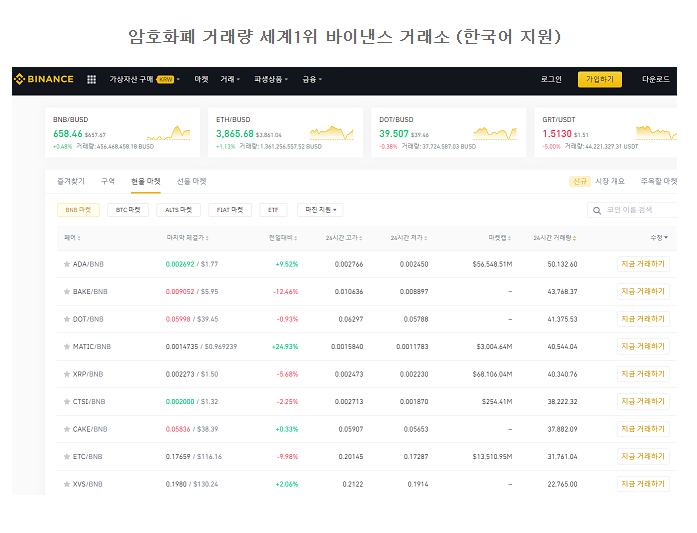Click 지금 거래하기 for MATIC/BNB
697x533 pixels.
pyautogui.click(x=643, y=346)
